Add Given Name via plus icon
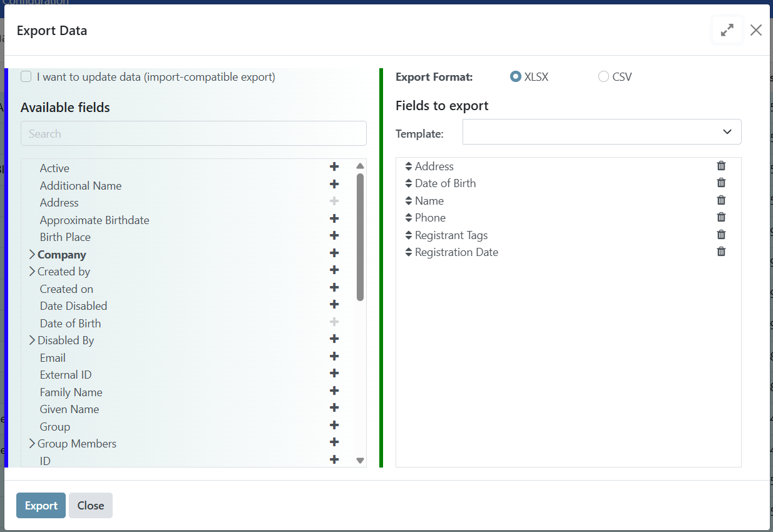 click(334, 407)
